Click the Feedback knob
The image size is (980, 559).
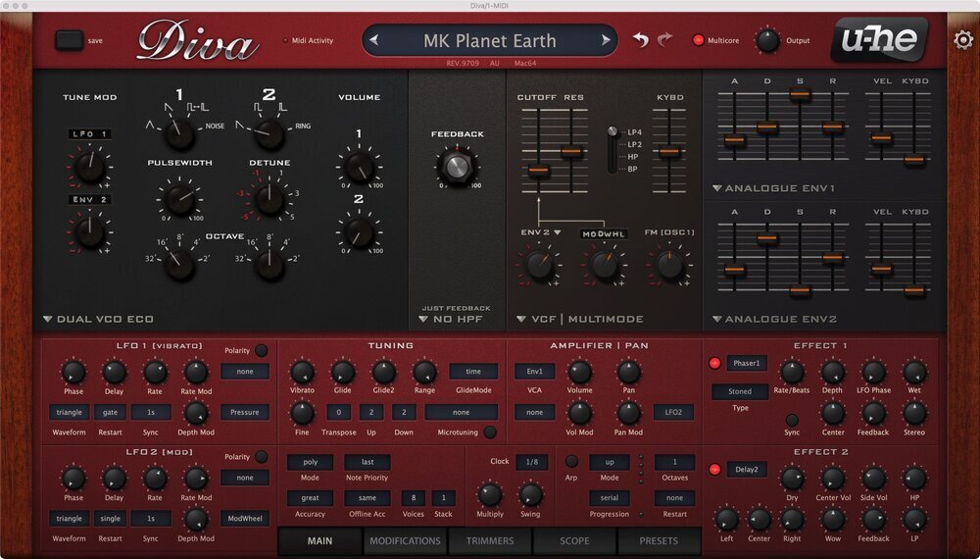[457, 166]
